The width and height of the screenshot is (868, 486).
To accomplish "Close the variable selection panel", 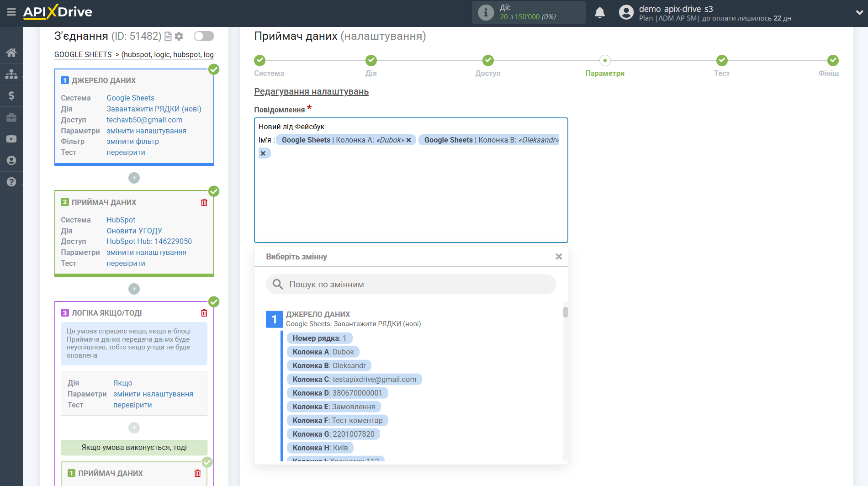I will tap(559, 257).
